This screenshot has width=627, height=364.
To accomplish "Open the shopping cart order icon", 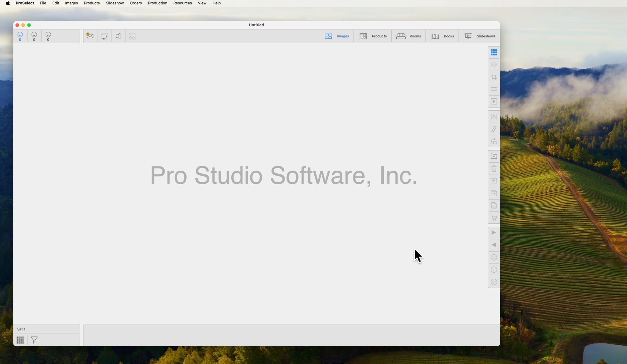I will (494, 218).
